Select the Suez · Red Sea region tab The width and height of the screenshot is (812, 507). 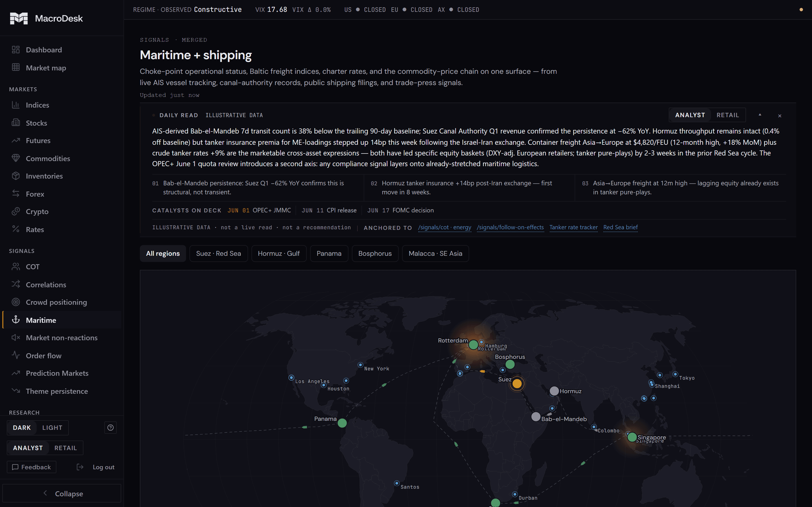(x=219, y=253)
